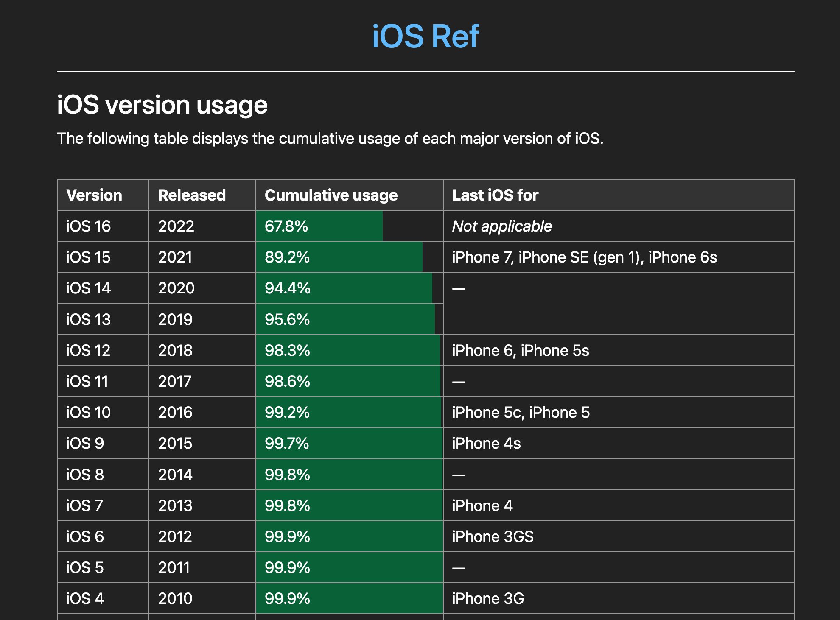Click the iOS 15 version cell
Screen dimensions: 840x620
103,257
